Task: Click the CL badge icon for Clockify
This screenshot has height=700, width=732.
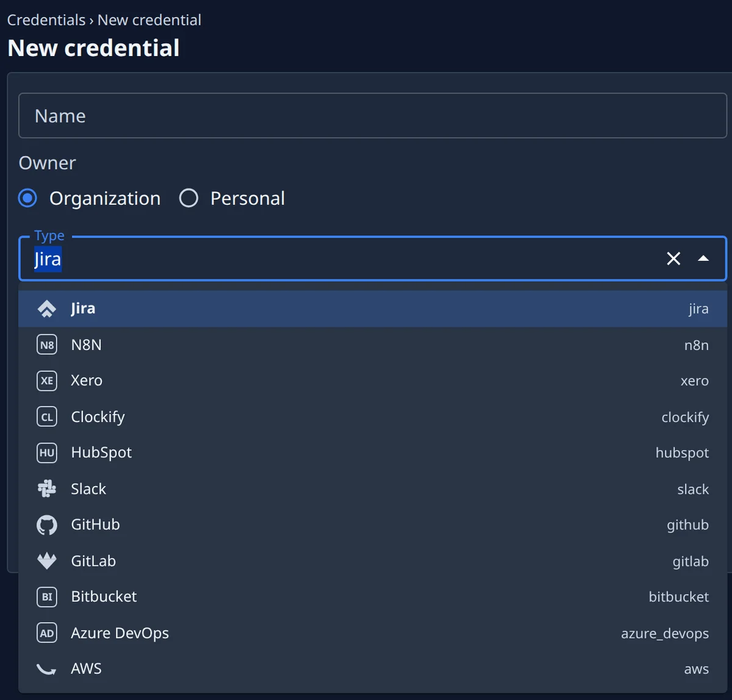Action: click(47, 417)
